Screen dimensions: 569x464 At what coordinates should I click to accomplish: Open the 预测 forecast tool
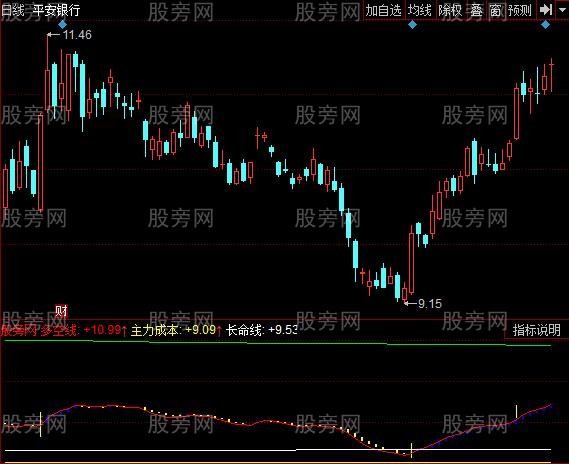pyautogui.click(x=520, y=11)
